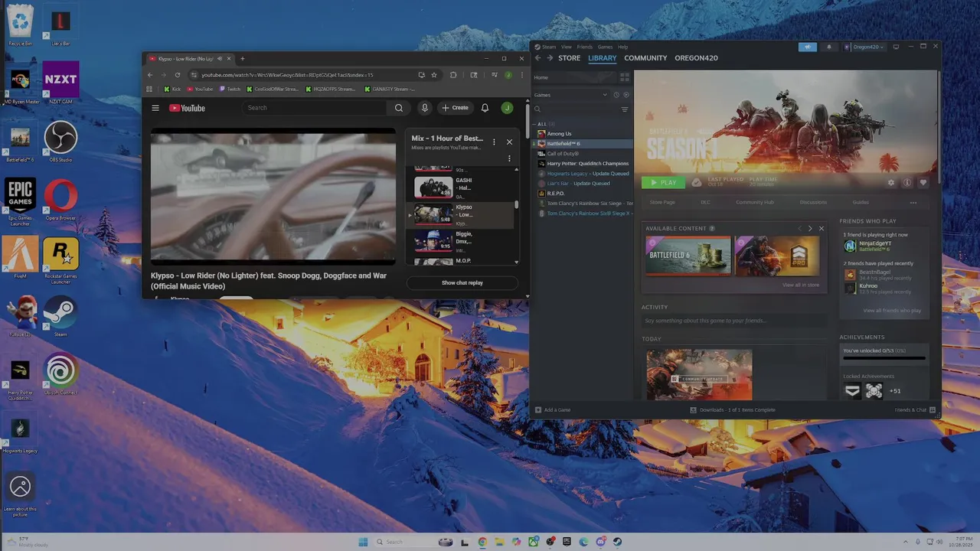Reload the YouTube page in Chrome
Image resolution: width=980 pixels, height=551 pixels.
point(178,75)
